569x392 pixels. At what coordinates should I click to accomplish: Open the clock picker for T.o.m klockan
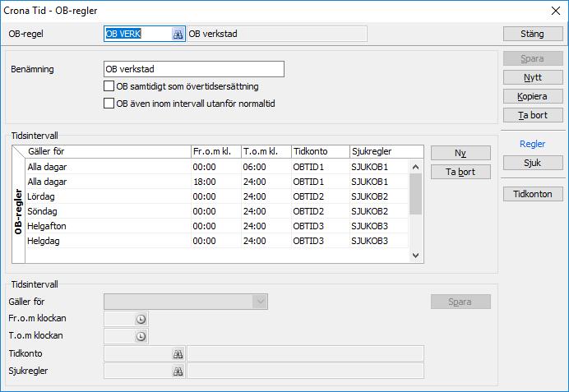[x=141, y=336]
